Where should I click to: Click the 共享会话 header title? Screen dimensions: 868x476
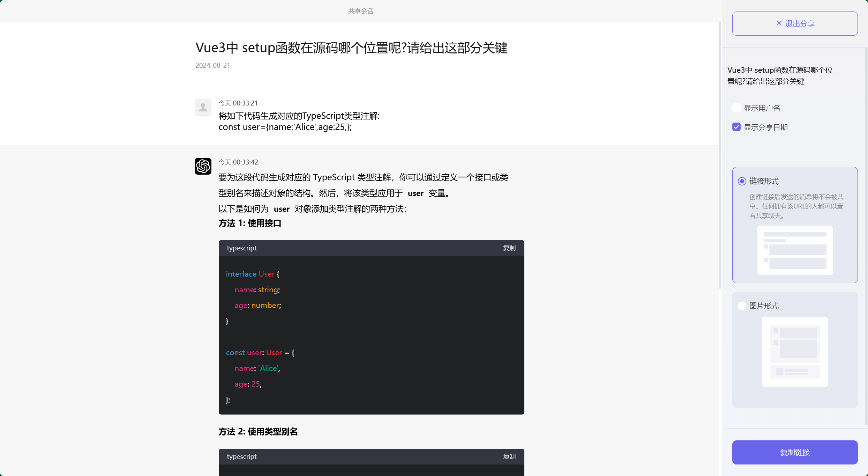(361, 11)
